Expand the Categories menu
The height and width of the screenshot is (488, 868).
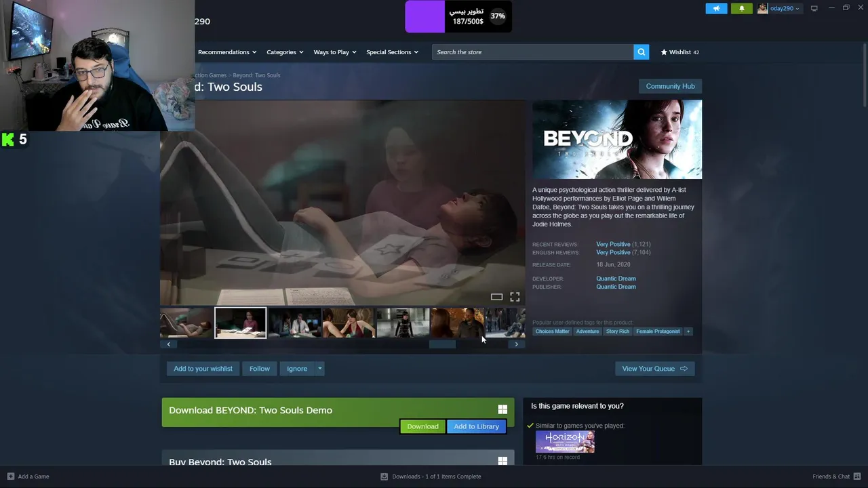pyautogui.click(x=285, y=52)
